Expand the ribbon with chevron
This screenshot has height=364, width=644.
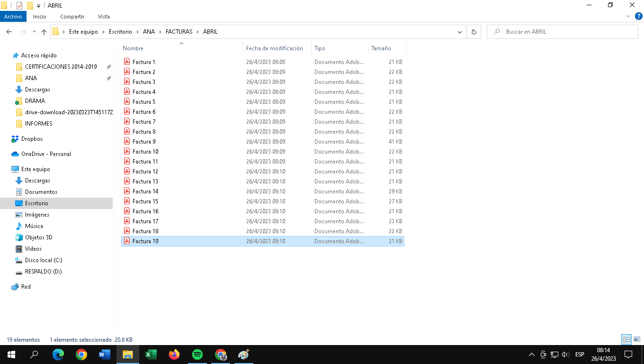[x=628, y=16]
